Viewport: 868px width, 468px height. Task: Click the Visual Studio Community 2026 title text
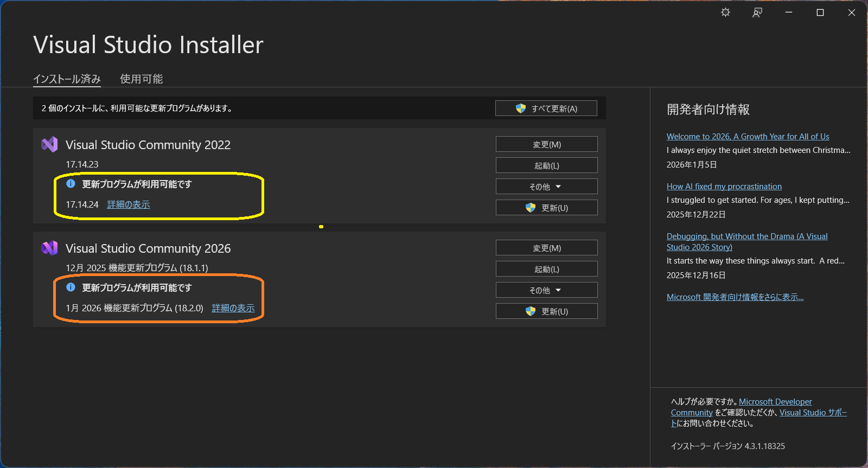click(x=148, y=248)
